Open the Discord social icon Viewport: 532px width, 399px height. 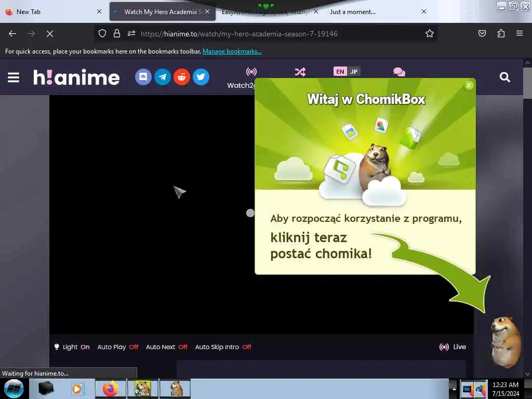pyautogui.click(x=143, y=77)
